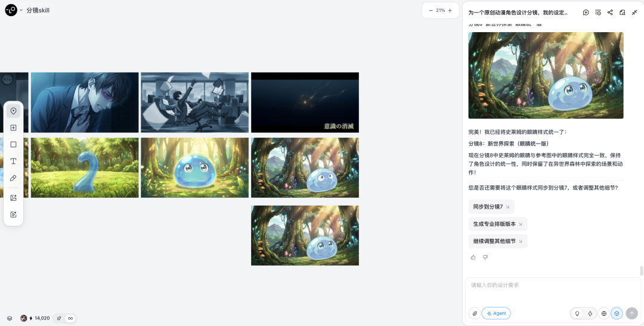This screenshot has height=326, width=644.
Task: Attach a file with the paperclip
Action: tap(475, 313)
